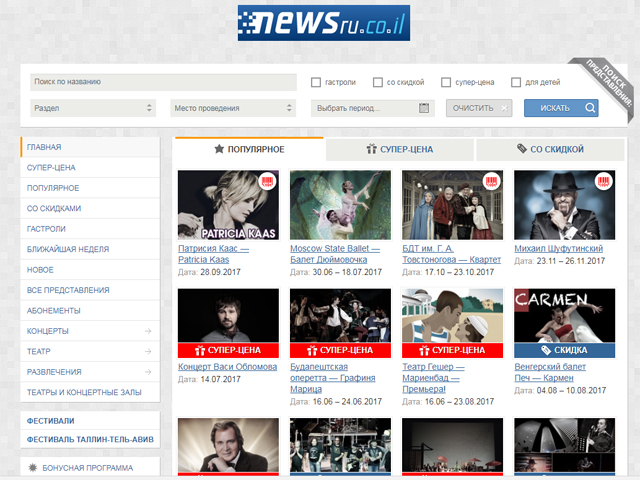
Task: Click the gift icon of Супер-цена tab
Action: [371, 149]
